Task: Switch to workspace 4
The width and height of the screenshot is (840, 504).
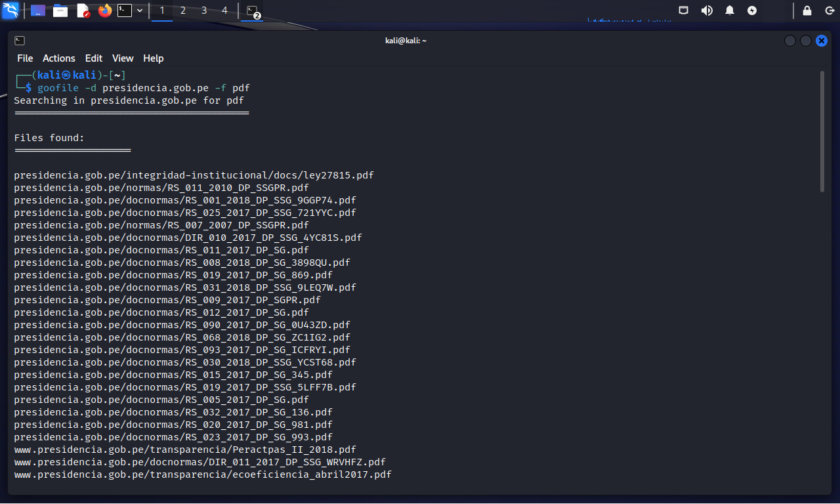Action: coord(224,10)
